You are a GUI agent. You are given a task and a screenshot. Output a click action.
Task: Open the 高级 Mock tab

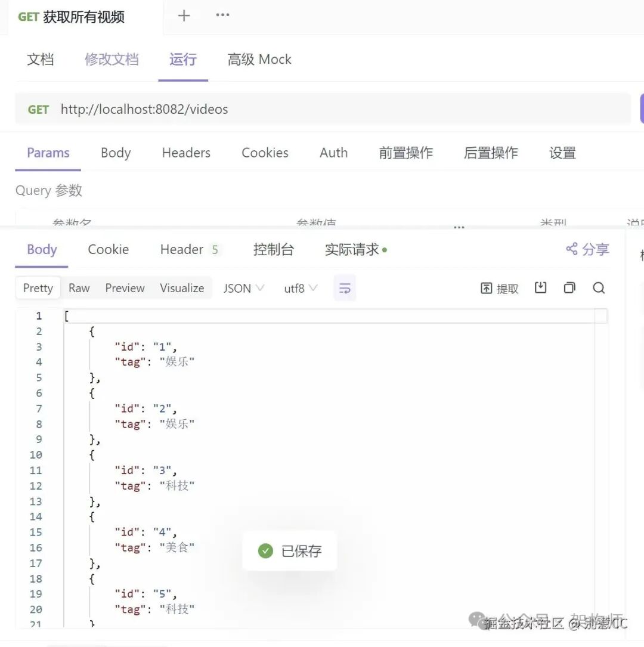click(259, 60)
